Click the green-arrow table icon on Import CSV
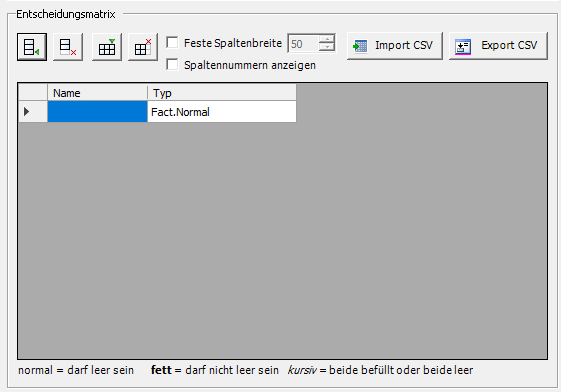Screen dimensions: 561x392 pos(360,46)
